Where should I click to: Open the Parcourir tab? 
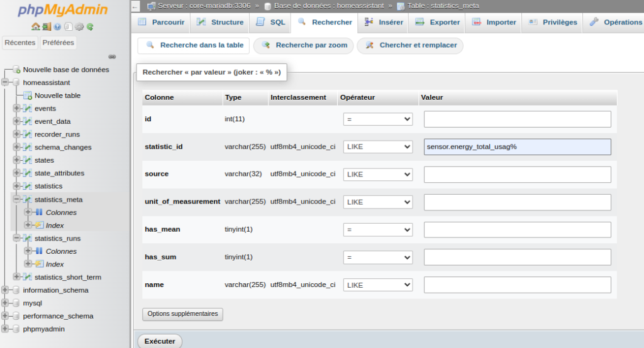pyautogui.click(x=161, y=22)
